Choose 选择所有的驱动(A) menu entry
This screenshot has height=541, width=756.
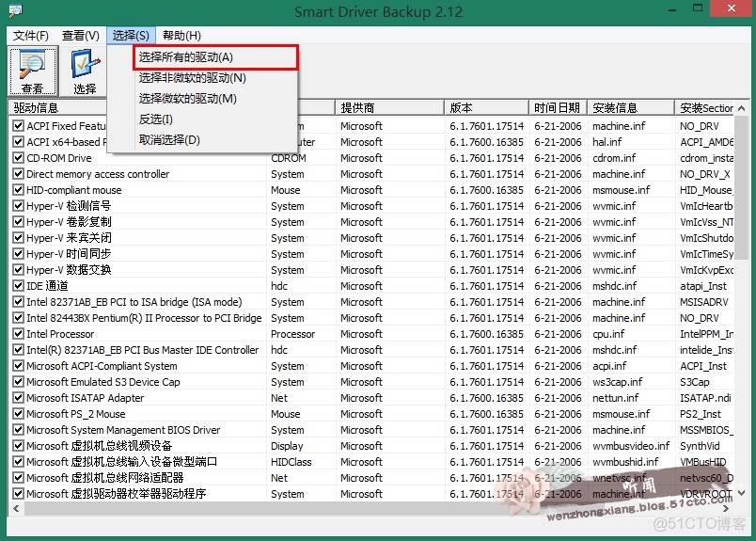pos(215,57)
